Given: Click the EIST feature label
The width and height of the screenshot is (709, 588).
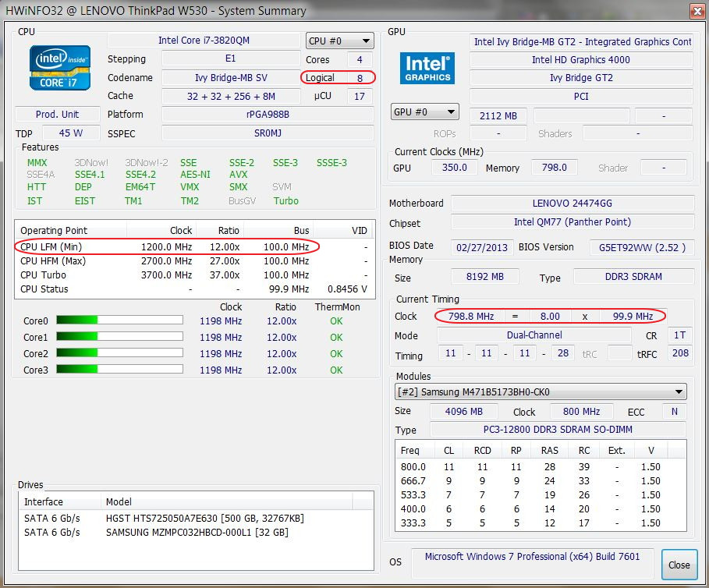Looking at the screenshot, I should coord(85,200).
